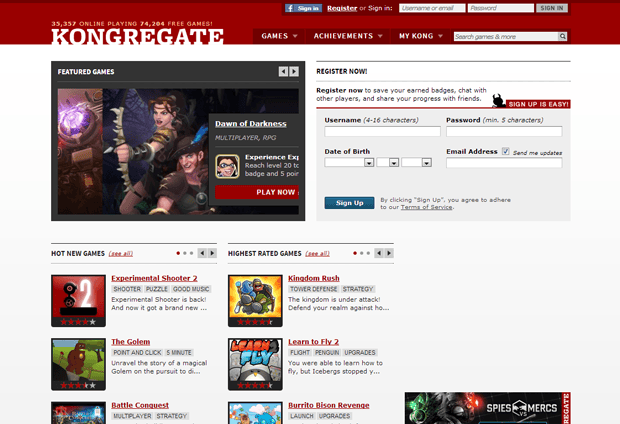620x424 pixels.
Task: Focus the registration Password field
Action: pos(504,131)
